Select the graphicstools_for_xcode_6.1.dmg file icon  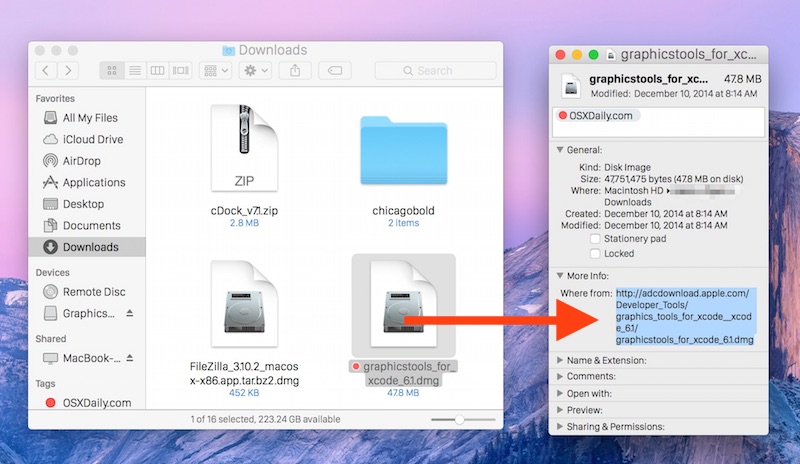(404, 304)
